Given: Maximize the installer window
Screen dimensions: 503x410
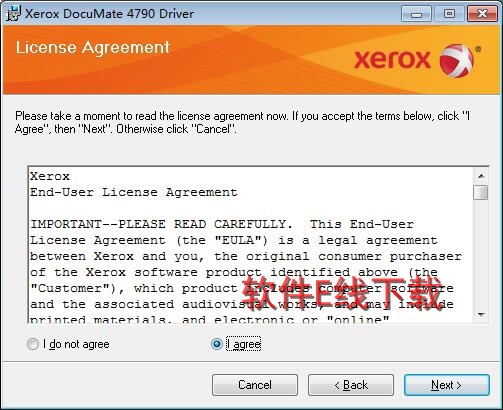Looking at the screenshot, I should tap(449, 14).
